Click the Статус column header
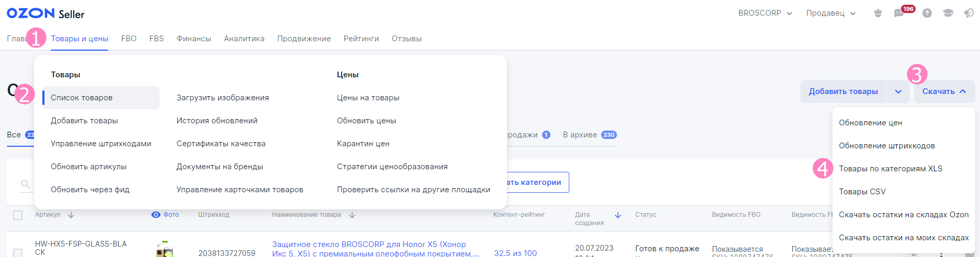This screenshot has height=257, width=980. click(x=646, y=215)
